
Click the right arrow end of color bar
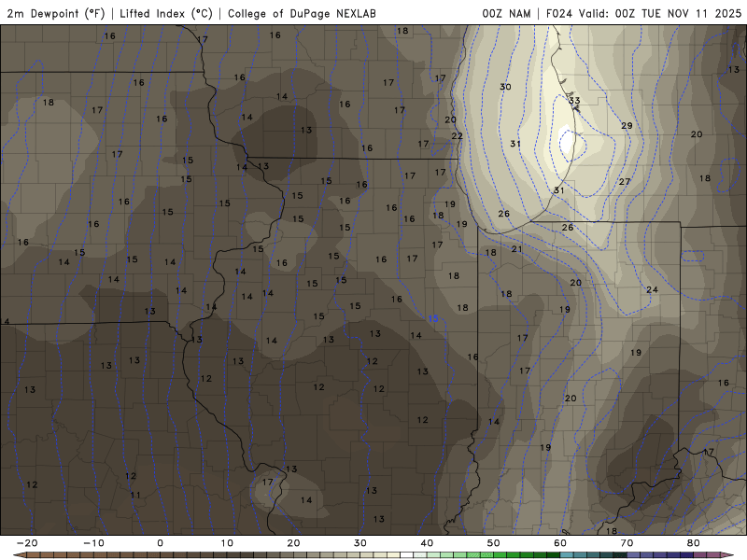tap(728, 555)
